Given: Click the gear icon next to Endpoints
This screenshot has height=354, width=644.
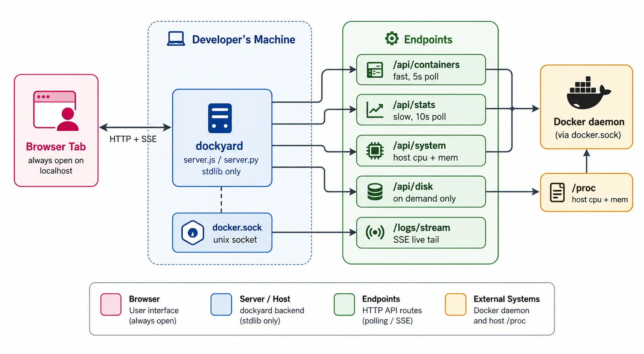Looking at the screenshot, I should 392,38.
